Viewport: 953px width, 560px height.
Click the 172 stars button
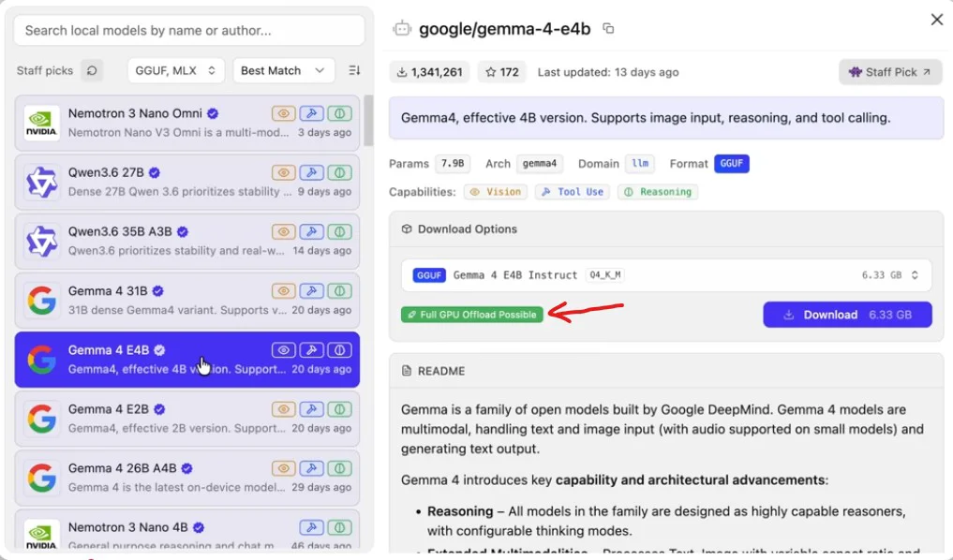[x=501, y=72]
